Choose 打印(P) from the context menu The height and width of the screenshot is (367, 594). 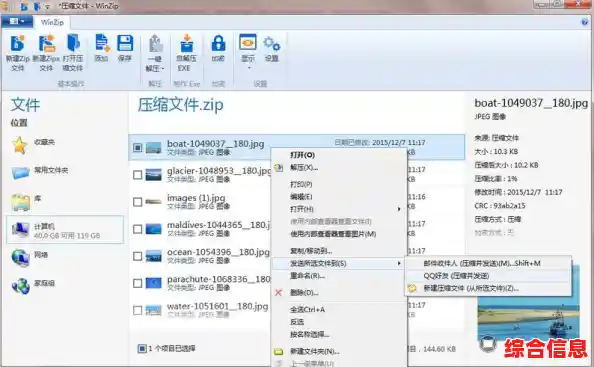click(x=301, y=184)
